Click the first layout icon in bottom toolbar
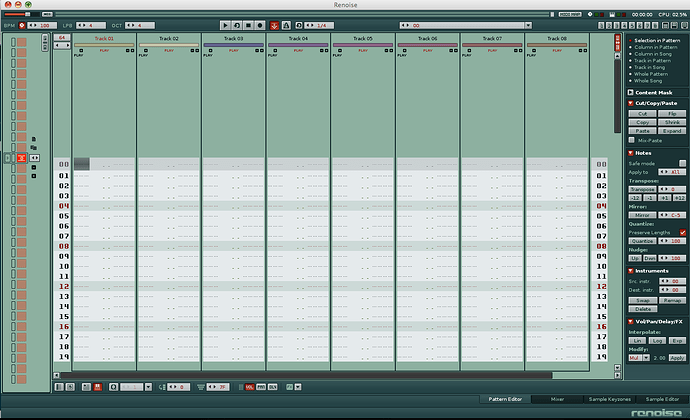 (59, 387)
